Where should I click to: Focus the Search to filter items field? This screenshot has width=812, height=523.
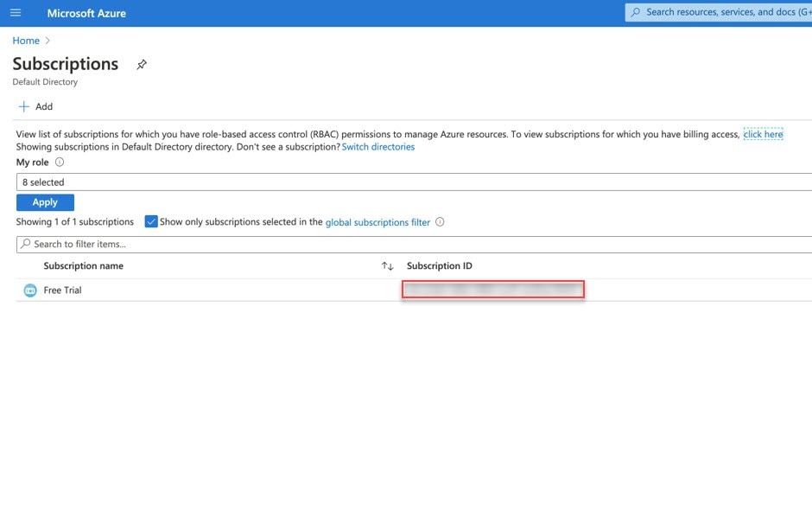414,244
